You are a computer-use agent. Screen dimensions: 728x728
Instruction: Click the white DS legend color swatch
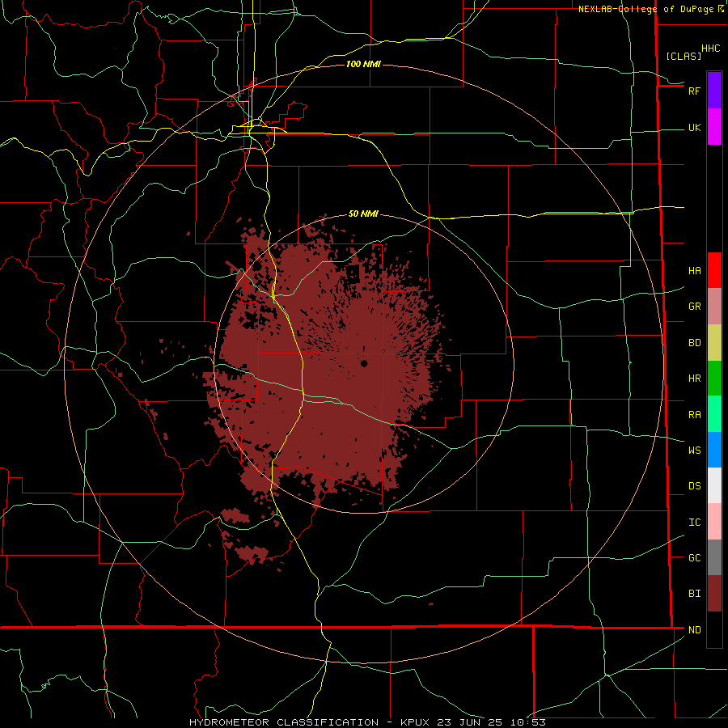pyautogui.click(x=714, y=485)
